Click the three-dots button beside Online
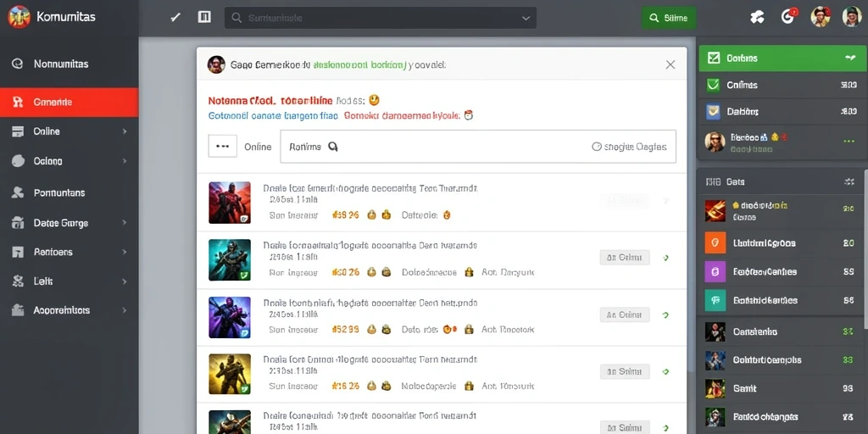The width and height of the screenshot is (868, 434). [223, 147]
